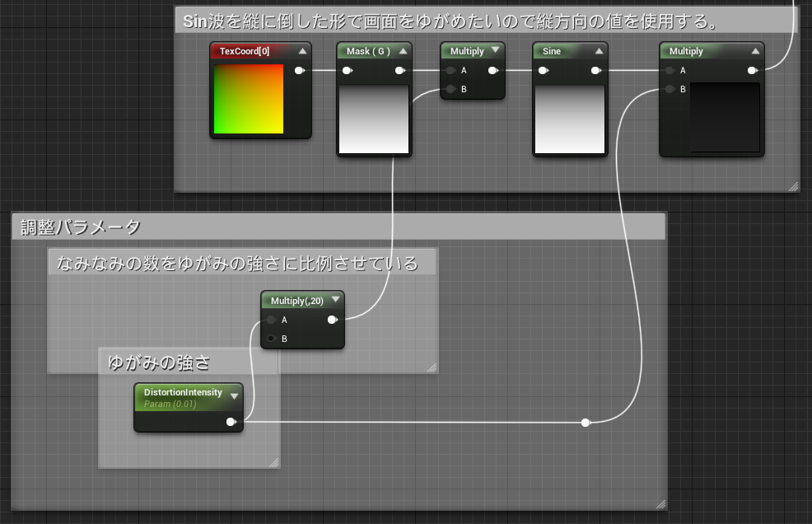Click input pin A of Multiply(,20)
Viewport: 812px width, 524px height.
coord(272,320)
